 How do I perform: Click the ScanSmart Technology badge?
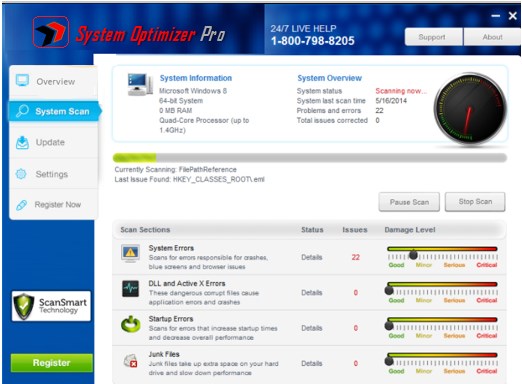51,306
